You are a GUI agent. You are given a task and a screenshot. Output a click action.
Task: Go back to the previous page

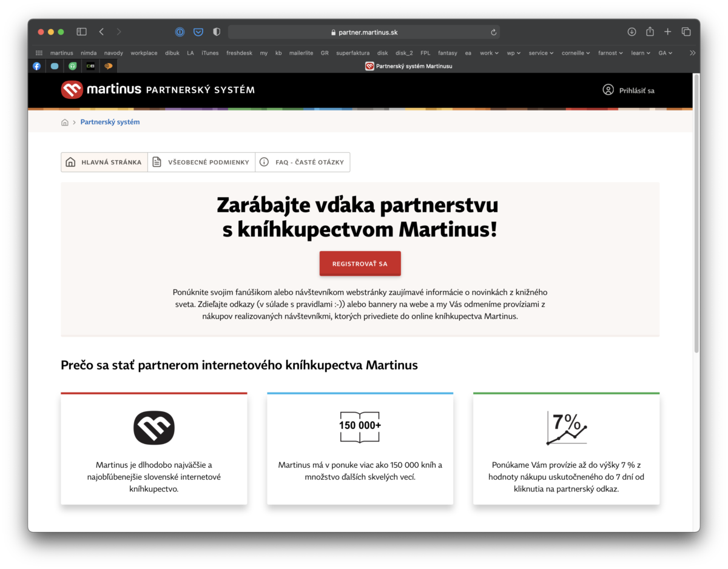(x=101, y=32)
